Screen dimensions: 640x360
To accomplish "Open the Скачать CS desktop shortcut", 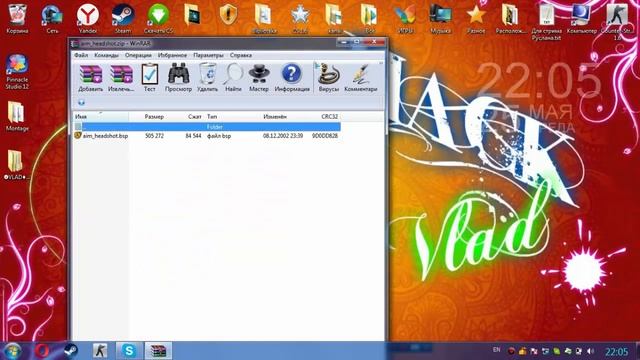I will tap(158, 18).
